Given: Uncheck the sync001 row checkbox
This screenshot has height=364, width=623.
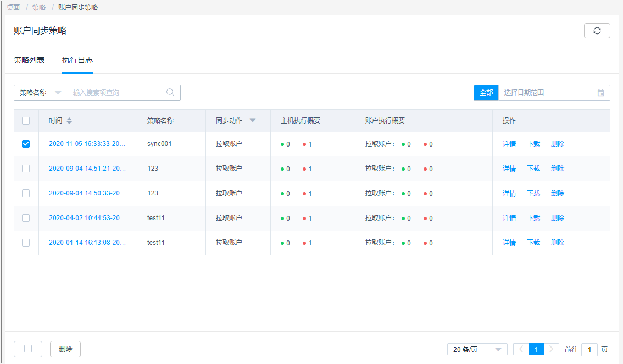Looking at the screenshot, I should [26, 144].
